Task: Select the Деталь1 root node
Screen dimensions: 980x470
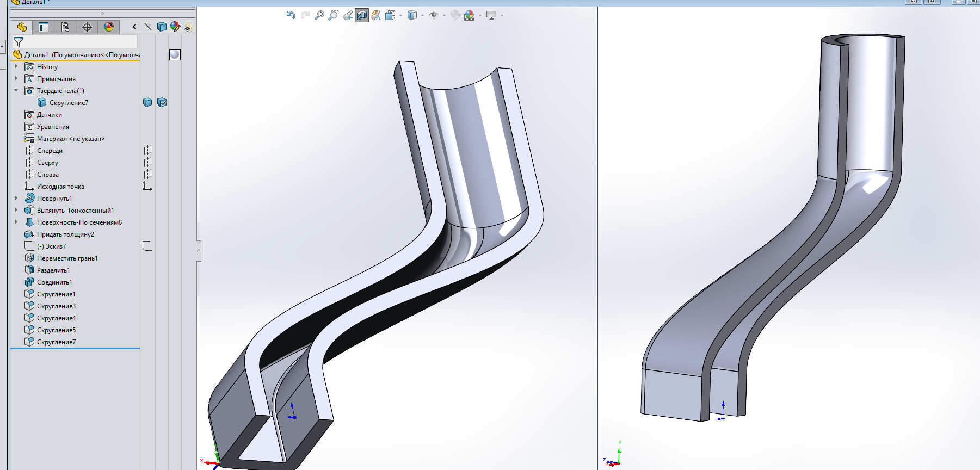Action: pyautogui.click(x=76, y=55)
